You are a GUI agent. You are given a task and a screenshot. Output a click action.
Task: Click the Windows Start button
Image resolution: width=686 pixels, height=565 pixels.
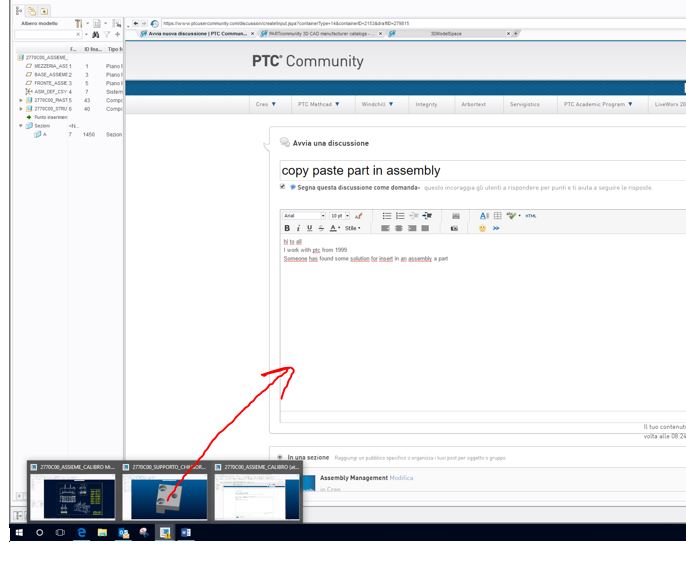[19, 533]
